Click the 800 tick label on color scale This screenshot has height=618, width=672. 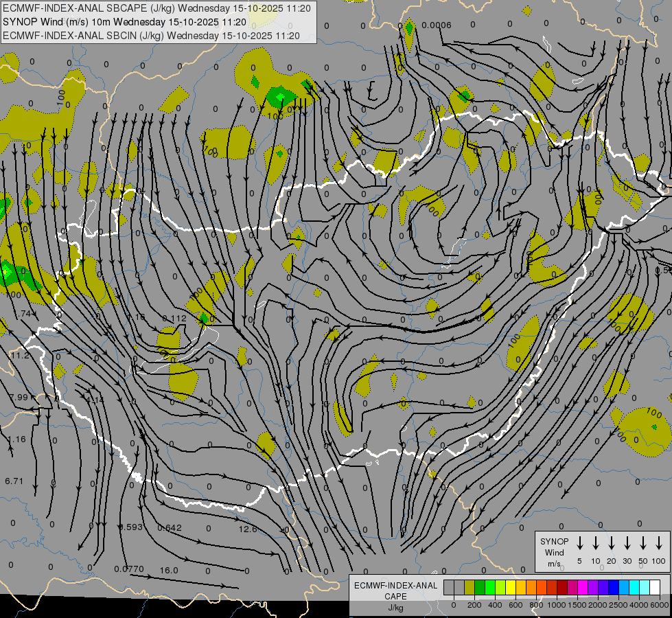pyautogui.click(x=536, y=605)
